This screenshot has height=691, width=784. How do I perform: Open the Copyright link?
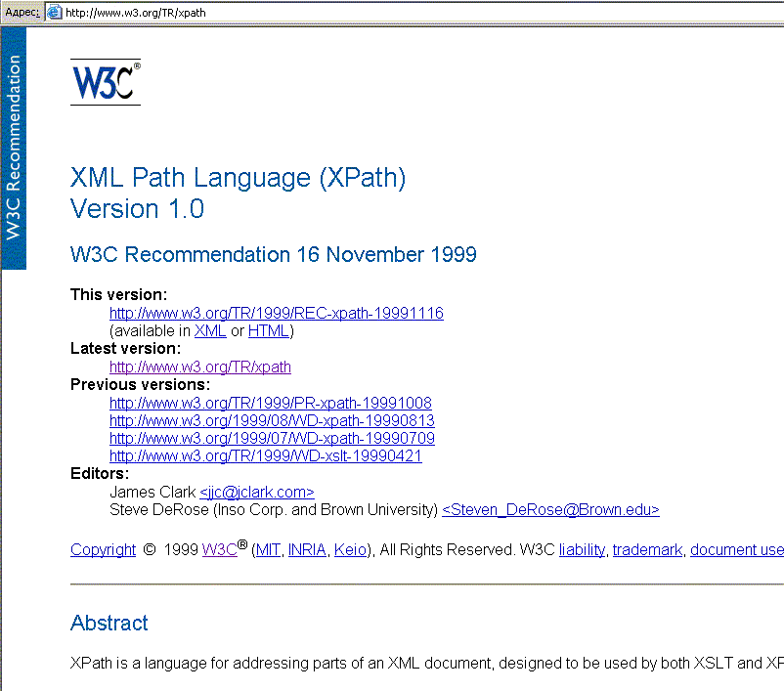(x=103, y=549)
